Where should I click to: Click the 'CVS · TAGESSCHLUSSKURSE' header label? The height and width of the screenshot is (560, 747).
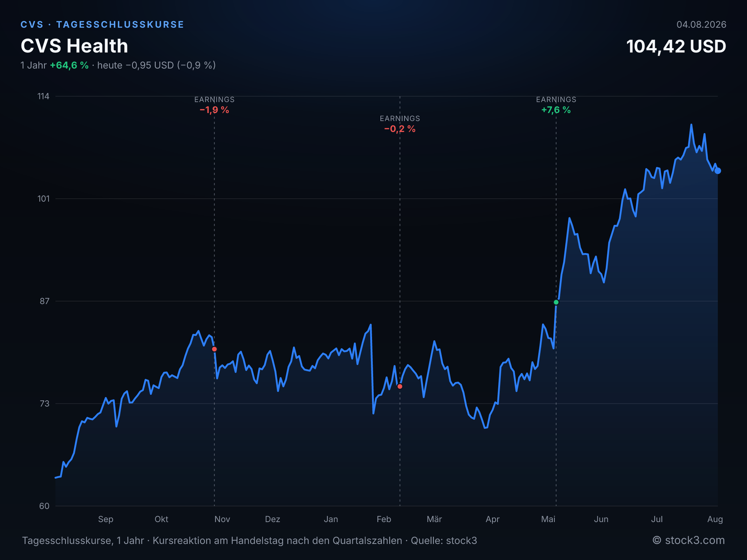102,25
